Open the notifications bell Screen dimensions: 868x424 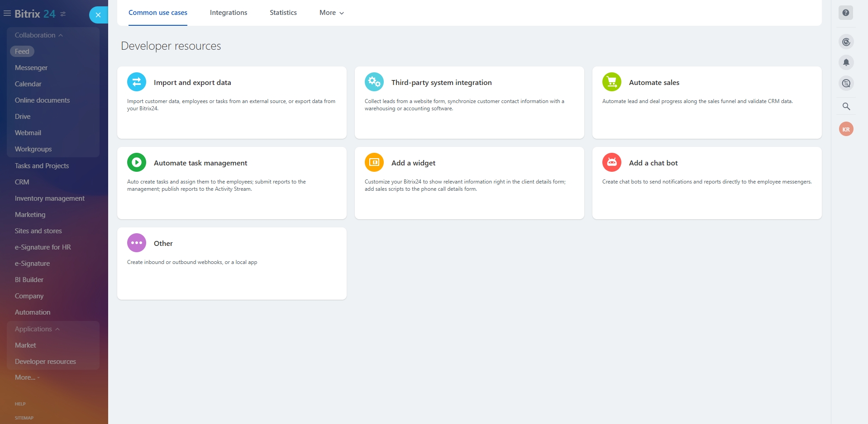846,62
